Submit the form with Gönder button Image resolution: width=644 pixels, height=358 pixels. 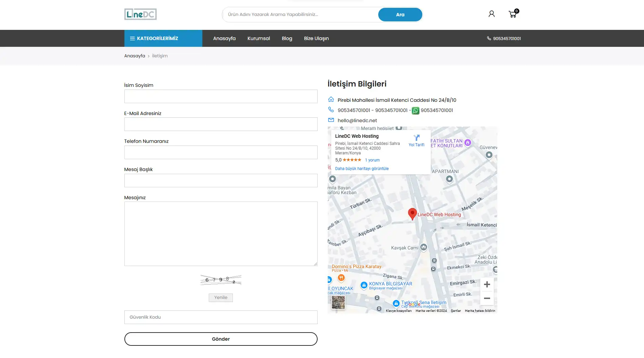pos(221,339)
